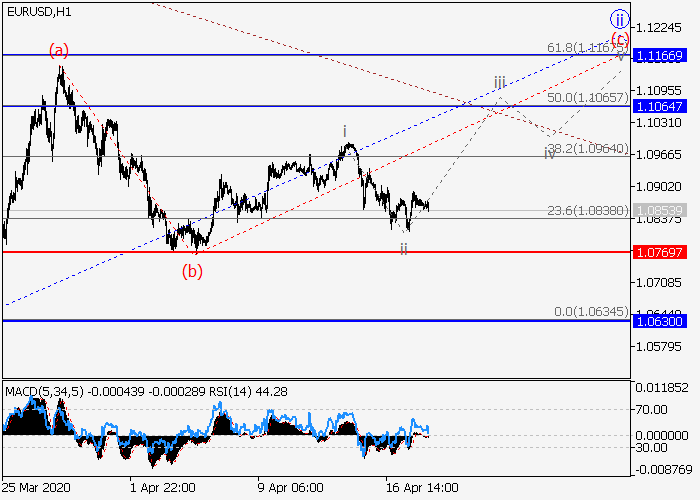Select the 1.10647 blue price tag
The width and height of the screenshot is (700, 500).
click(663, 106)
